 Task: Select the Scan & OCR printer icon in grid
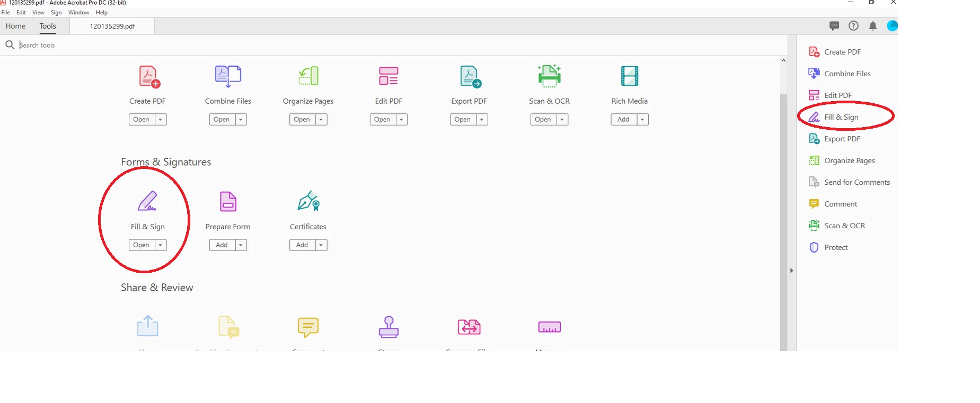pos(549,76)
